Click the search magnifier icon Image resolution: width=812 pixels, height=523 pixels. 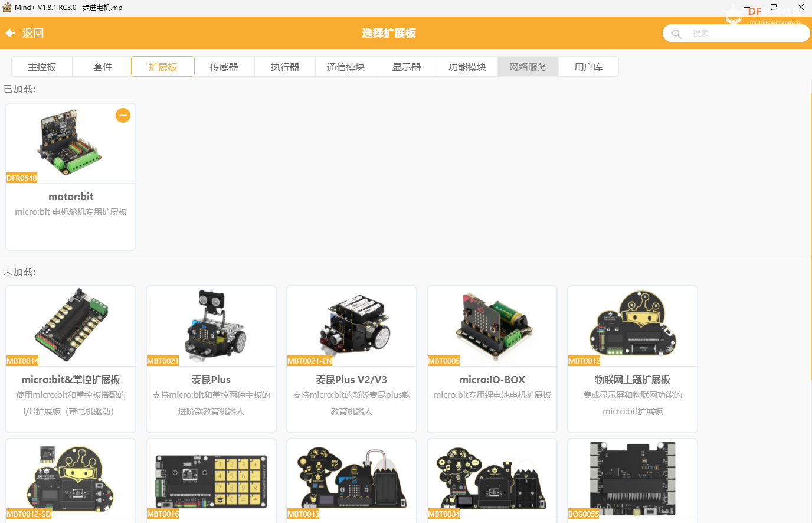tap(677, 34)
